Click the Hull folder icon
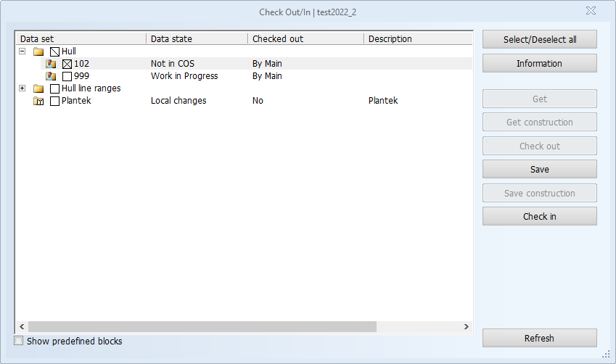616x364 pixels. [38, 51]
